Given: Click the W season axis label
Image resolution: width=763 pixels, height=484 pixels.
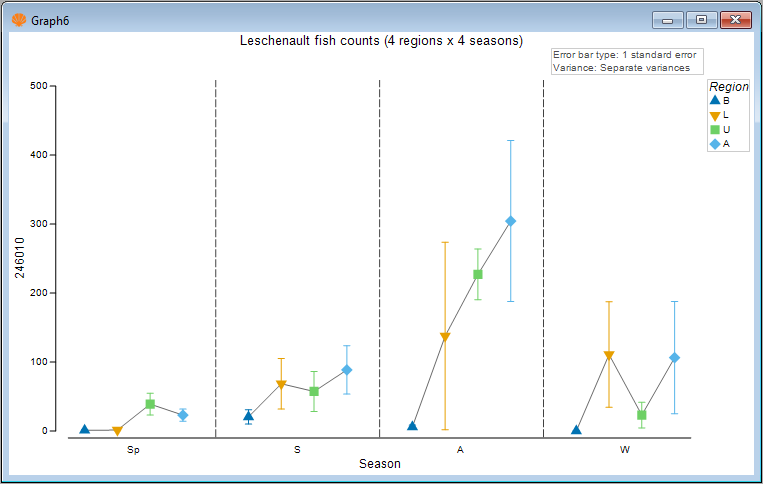Looking at the screenshot, I should tap(625, 449).
